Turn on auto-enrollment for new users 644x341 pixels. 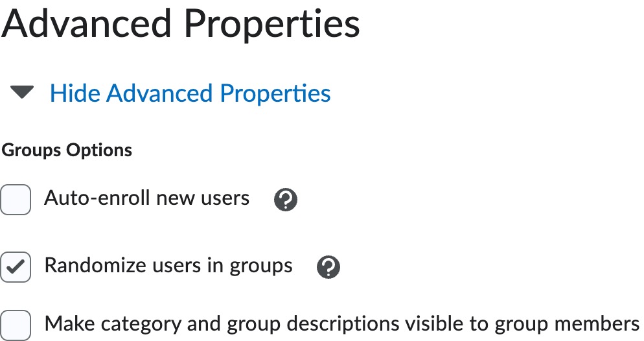coord(16,199)
